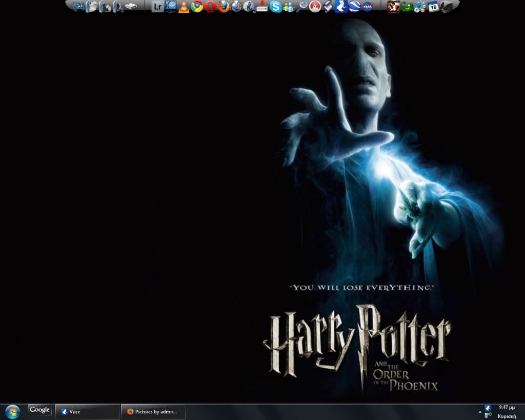Open the scroll script icon in the dock
This screenshot has height=420, width=525.
click(328, 6)
